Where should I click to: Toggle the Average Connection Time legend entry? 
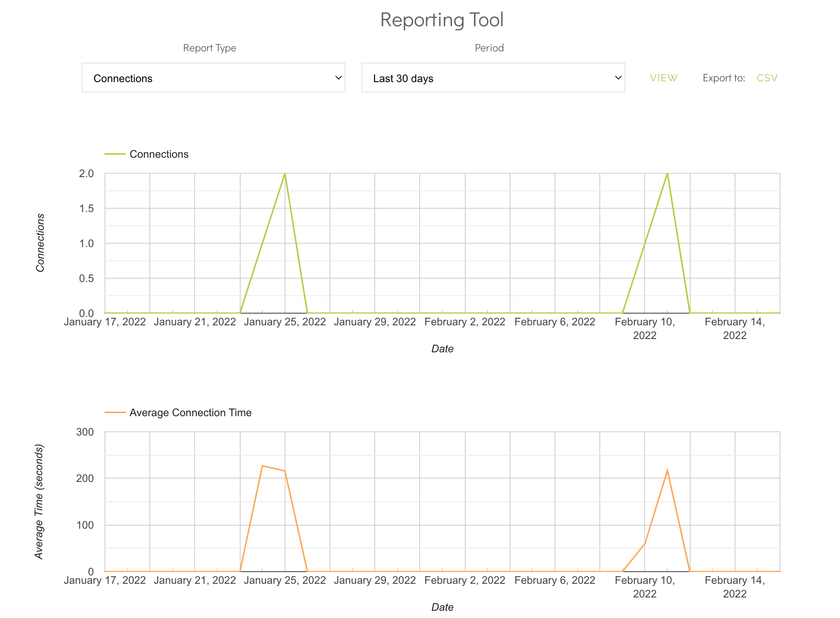pos(190,412)
